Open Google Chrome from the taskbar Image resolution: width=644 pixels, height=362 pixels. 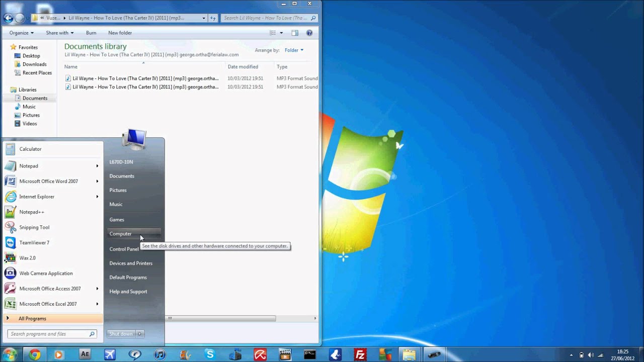(34, 355)
